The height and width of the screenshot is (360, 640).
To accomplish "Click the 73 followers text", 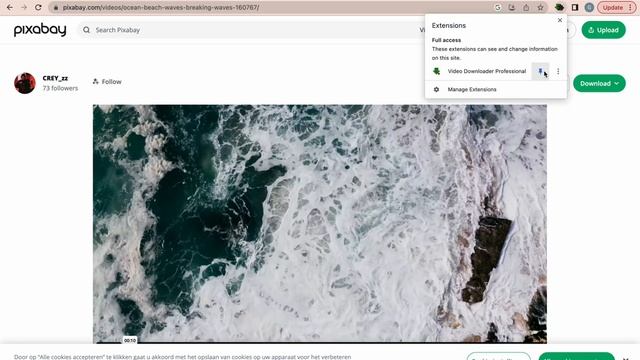I will 60,88.
